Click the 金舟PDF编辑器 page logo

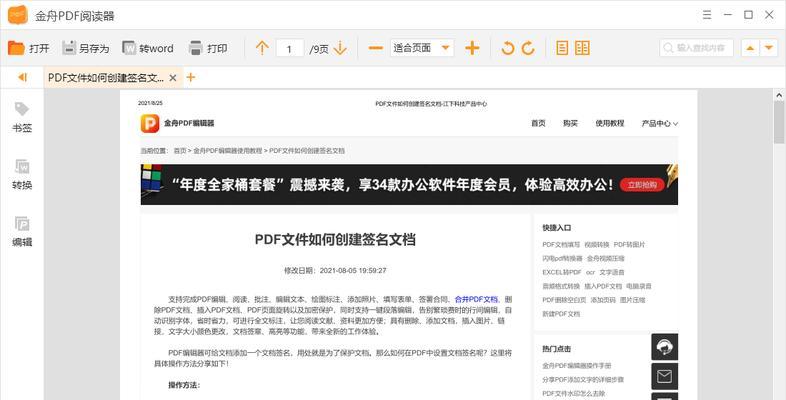point(150,123)
